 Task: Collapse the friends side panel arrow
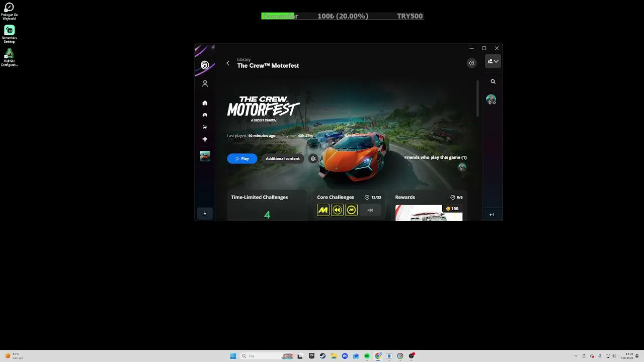[492, 215]
